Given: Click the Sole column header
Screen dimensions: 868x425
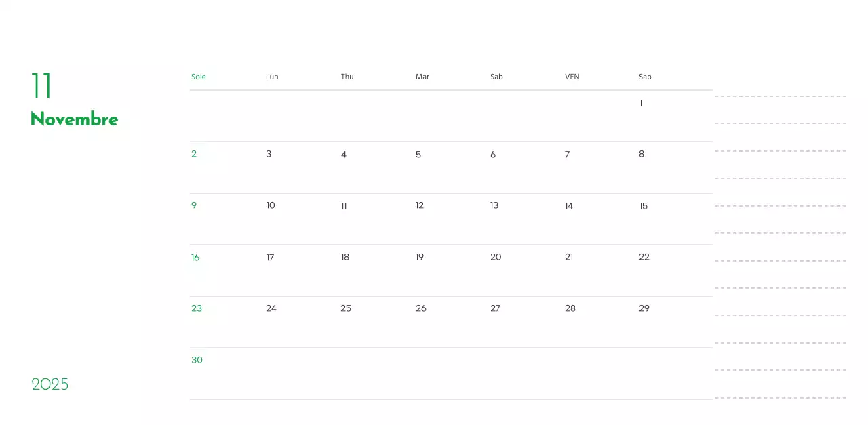Looking at the screenshot, I should pos(199,77).
